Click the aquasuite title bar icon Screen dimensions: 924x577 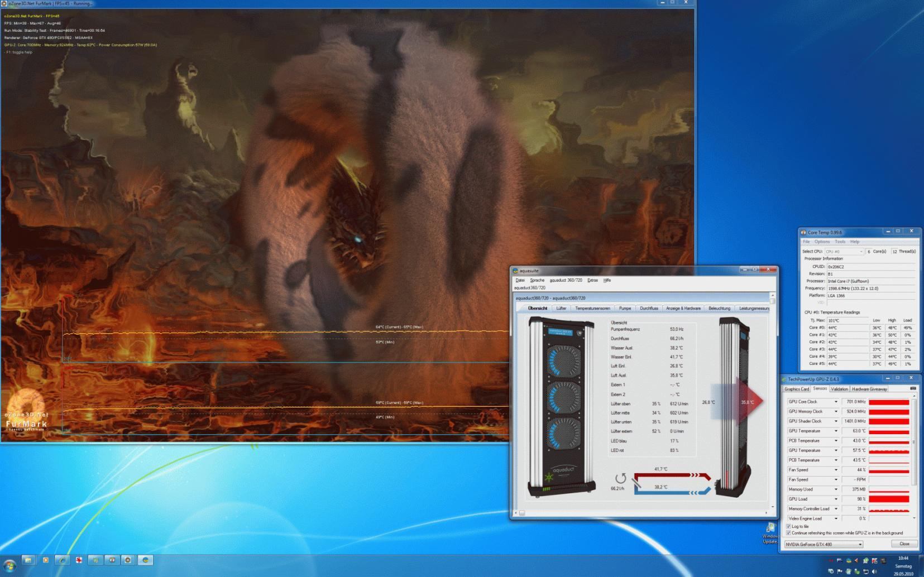coord(515,271)
